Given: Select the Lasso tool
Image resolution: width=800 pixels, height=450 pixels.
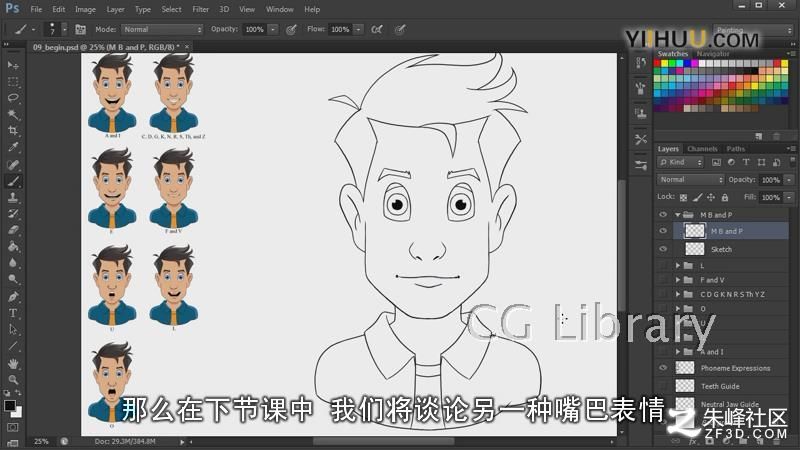Looking at the screenshot, I should tap(13, 98).
